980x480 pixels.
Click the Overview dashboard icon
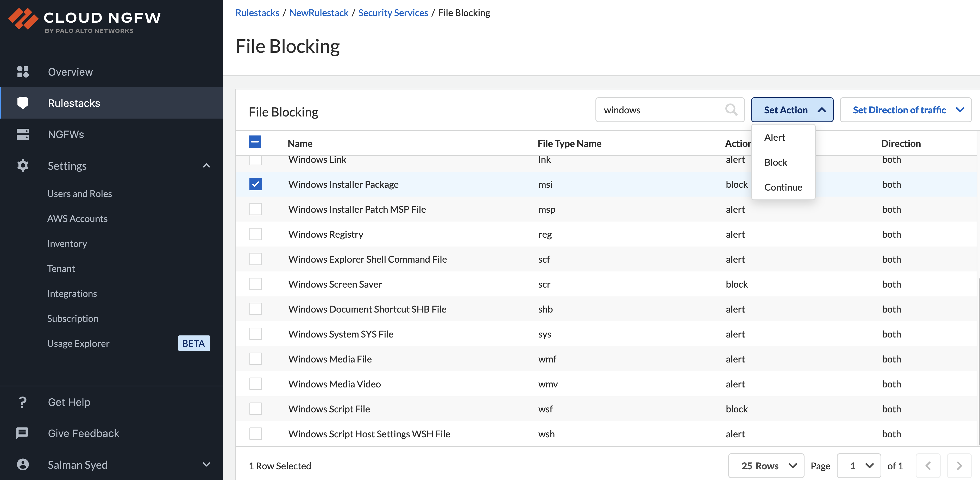pos(23,72)
